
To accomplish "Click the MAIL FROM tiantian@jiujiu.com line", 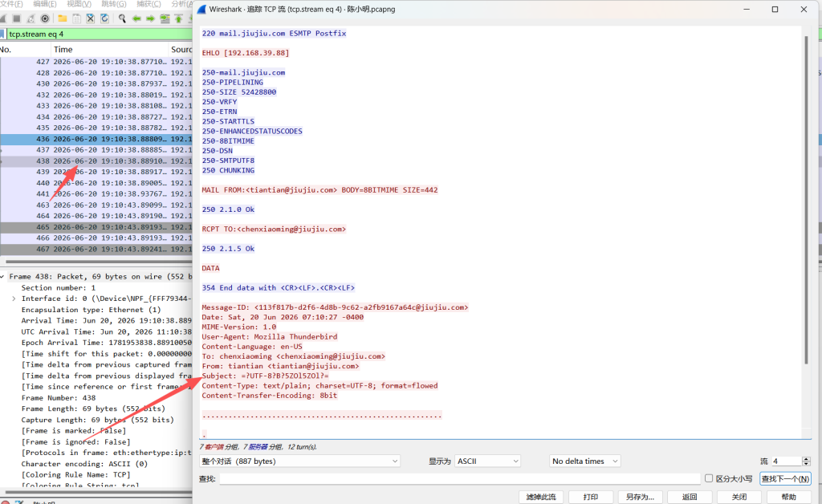I will (x=319, y=190).
